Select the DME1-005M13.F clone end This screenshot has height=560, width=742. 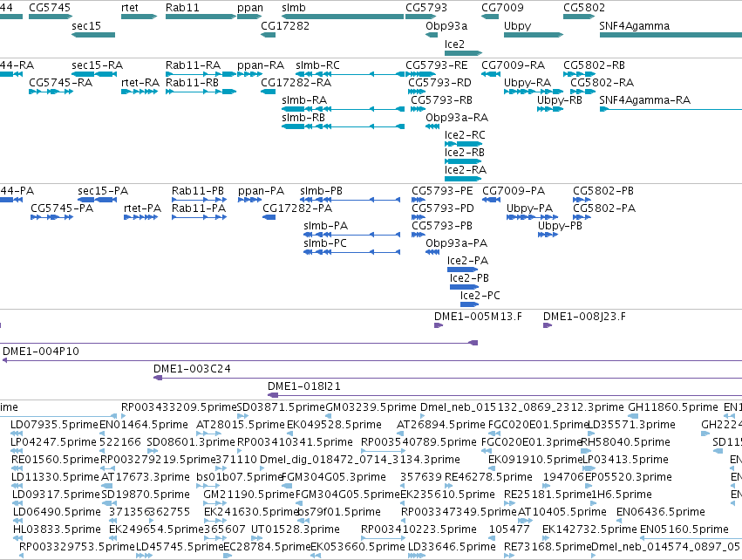pyautogui.click(x=439, y=325)
